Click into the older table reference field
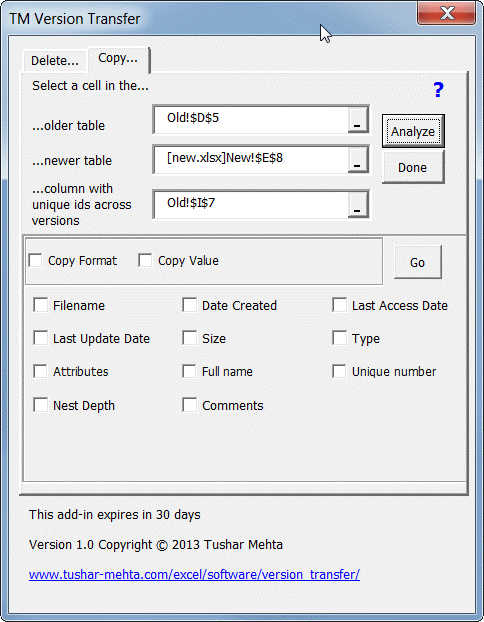The image size is (484, 622). [252, 120]
